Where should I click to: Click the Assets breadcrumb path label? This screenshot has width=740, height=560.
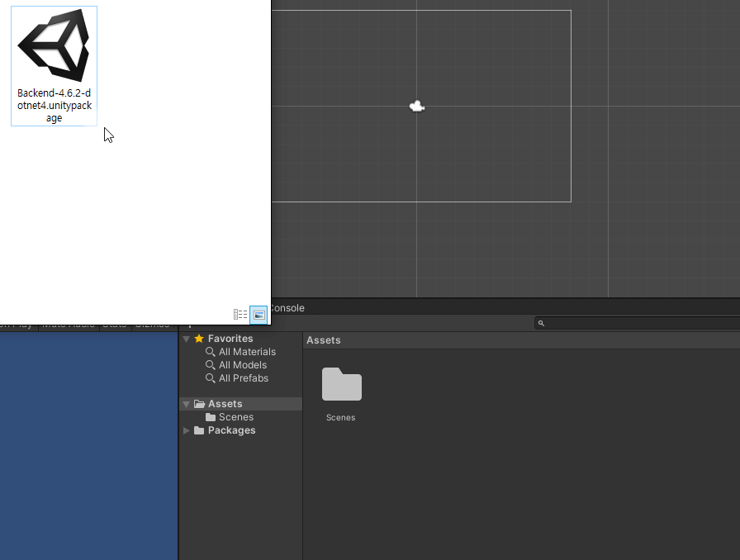pyautogui.click(x=323, y=340)
